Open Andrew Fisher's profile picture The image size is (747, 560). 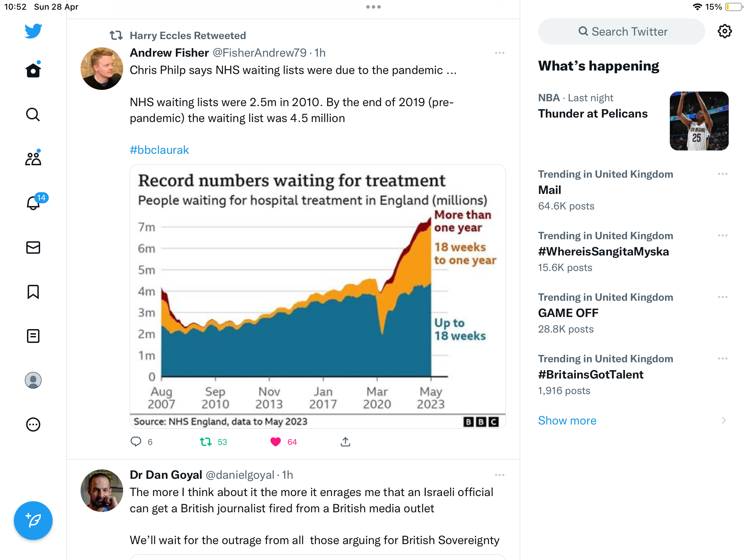tap(102, 68)
